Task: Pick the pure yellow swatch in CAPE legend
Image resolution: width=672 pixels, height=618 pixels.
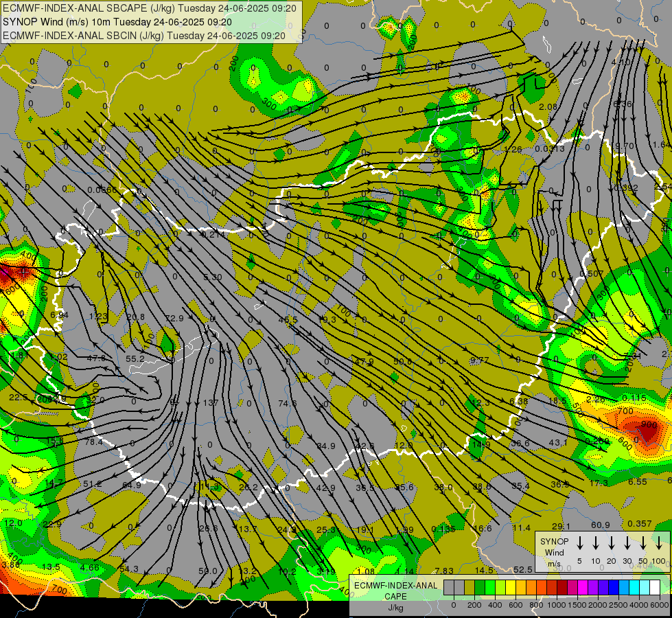Action: point(511,588)
